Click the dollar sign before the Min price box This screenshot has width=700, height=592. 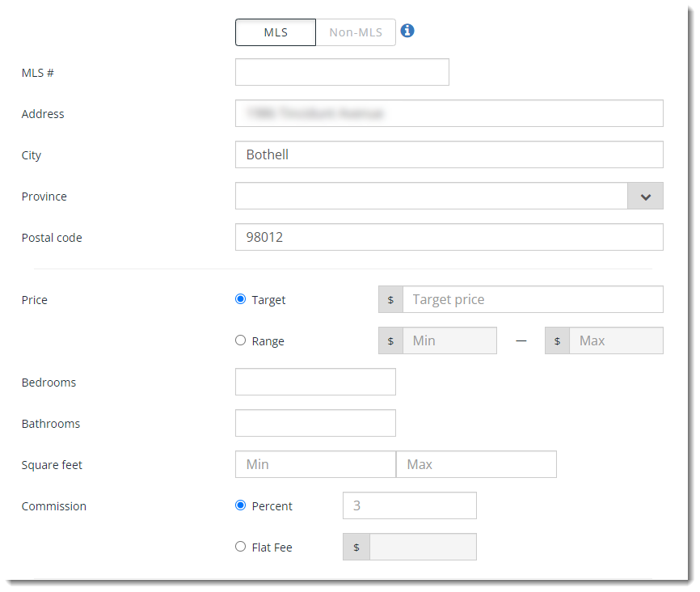click(x=390, y=340)
